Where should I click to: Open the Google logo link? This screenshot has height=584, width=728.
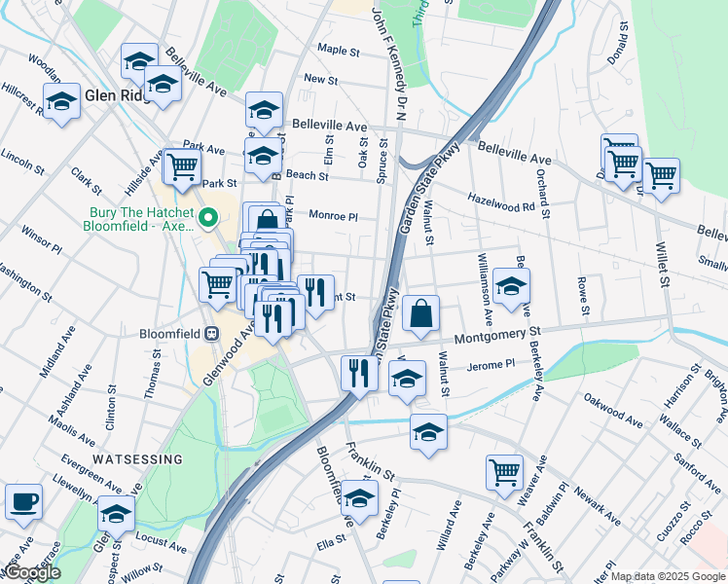[31, 573]
